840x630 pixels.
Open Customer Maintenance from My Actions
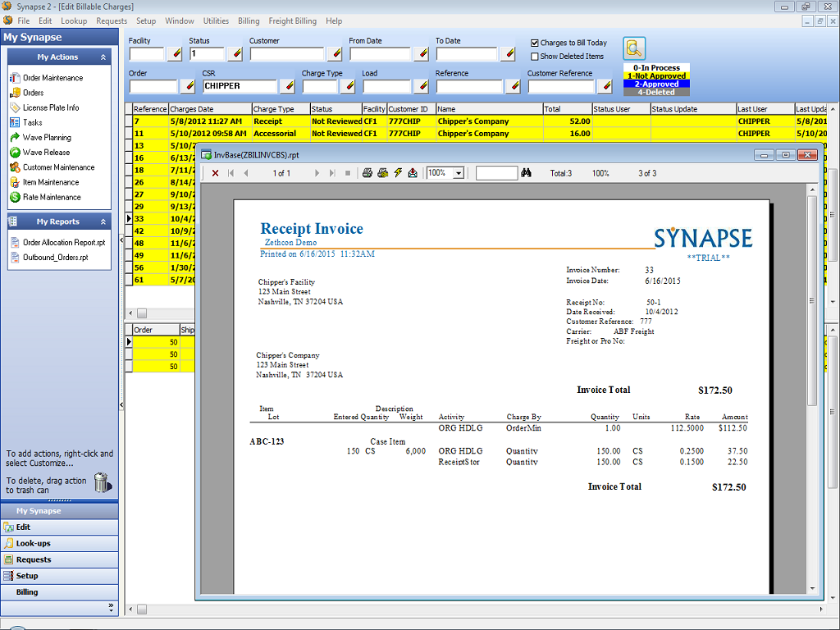click(57, 169)
